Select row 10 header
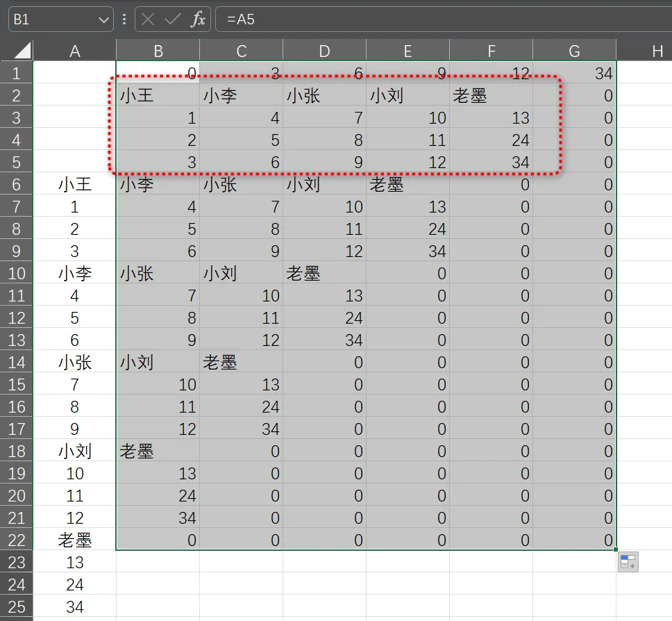This screenshot has width=672, height=621. [16, 273]
